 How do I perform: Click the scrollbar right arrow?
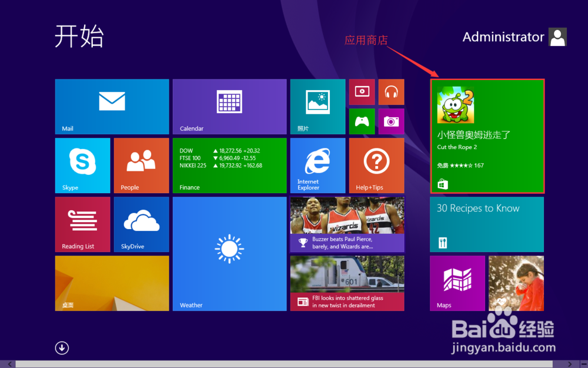point(570,364)
